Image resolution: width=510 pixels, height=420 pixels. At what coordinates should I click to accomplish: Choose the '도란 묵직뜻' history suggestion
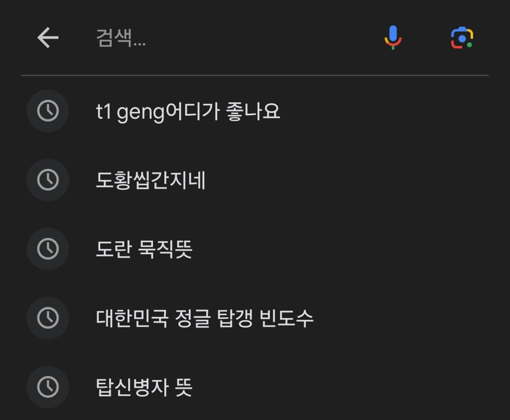[144, 249]
